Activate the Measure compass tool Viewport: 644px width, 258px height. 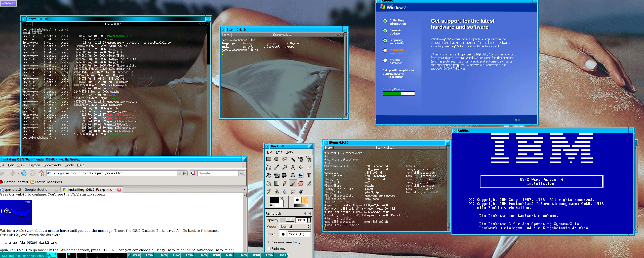(x=293, y=167)
